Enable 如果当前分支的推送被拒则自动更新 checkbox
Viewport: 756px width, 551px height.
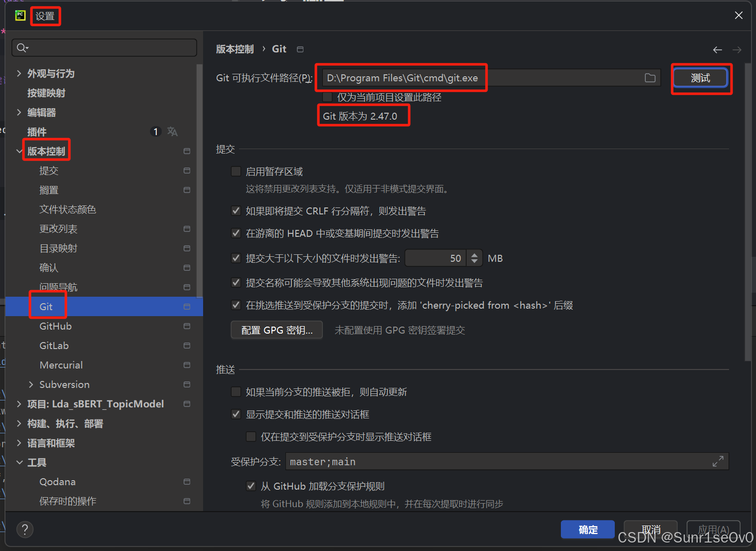tap(236, 392)
